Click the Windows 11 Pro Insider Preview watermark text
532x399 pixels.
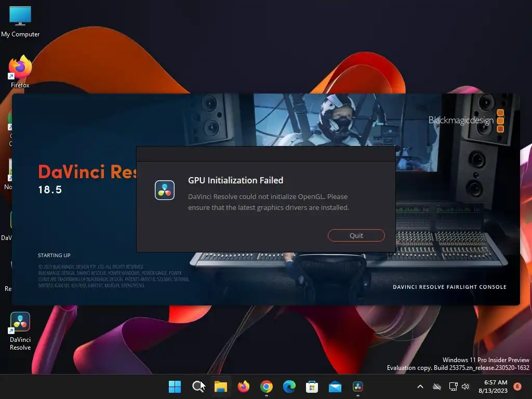[x=486, y=360]
